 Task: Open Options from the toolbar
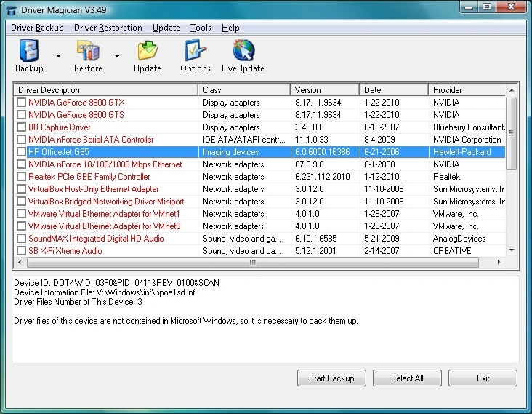click(x=195, y=52)
